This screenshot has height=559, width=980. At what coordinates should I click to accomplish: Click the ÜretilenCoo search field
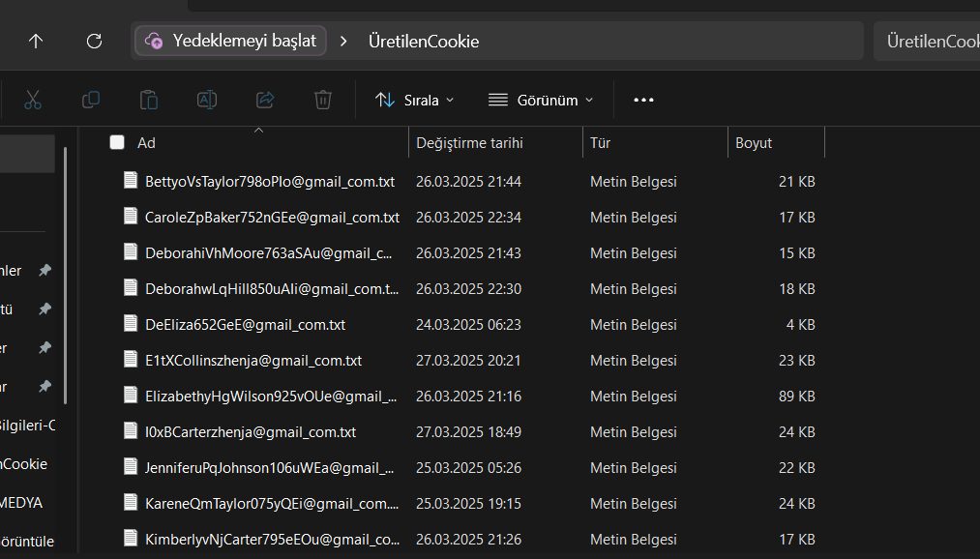927,42
